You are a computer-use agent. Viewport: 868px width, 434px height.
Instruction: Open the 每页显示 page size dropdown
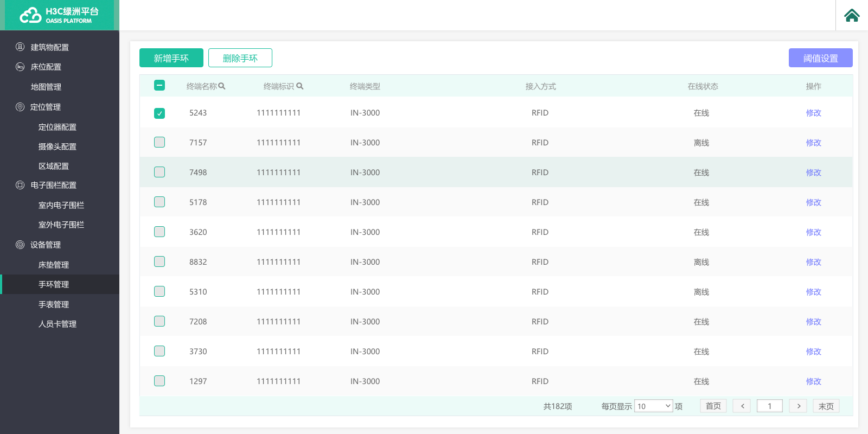pos(654,406)
